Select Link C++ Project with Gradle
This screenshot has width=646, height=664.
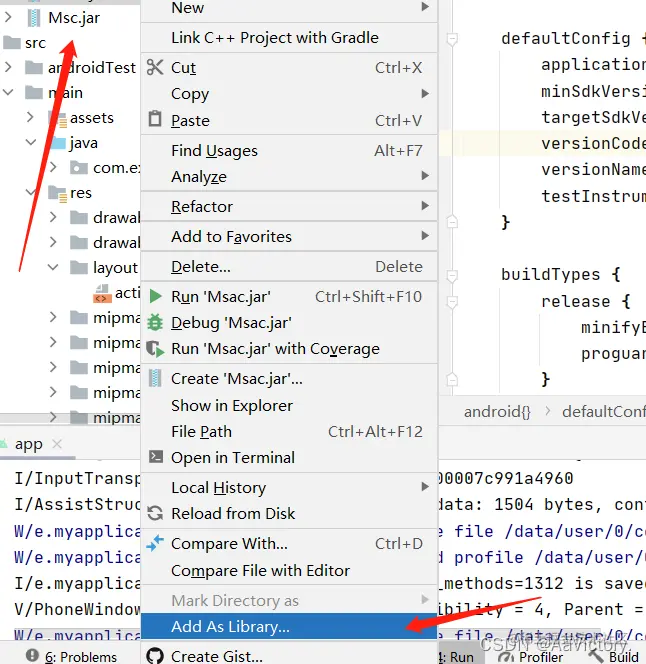[288, 38]
